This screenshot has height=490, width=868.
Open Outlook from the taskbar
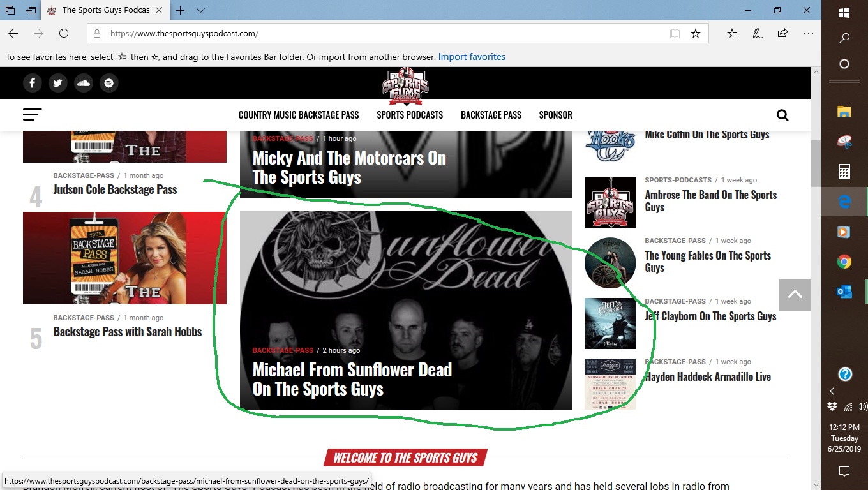pyautogui.click(x=844, y=292)
